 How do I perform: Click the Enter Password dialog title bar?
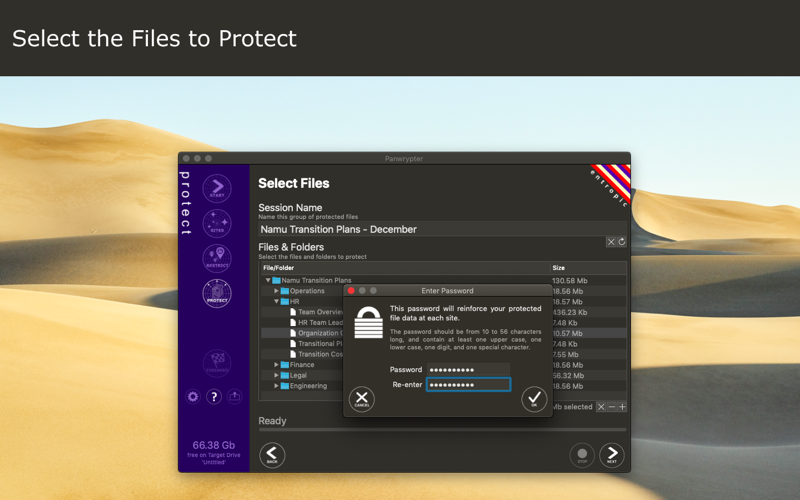(x=447, y=291)
